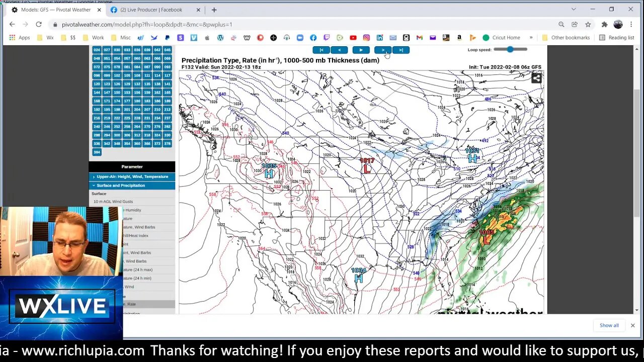Jump to first frame of loop
The image size is (644, 362).
click(321, 50)
